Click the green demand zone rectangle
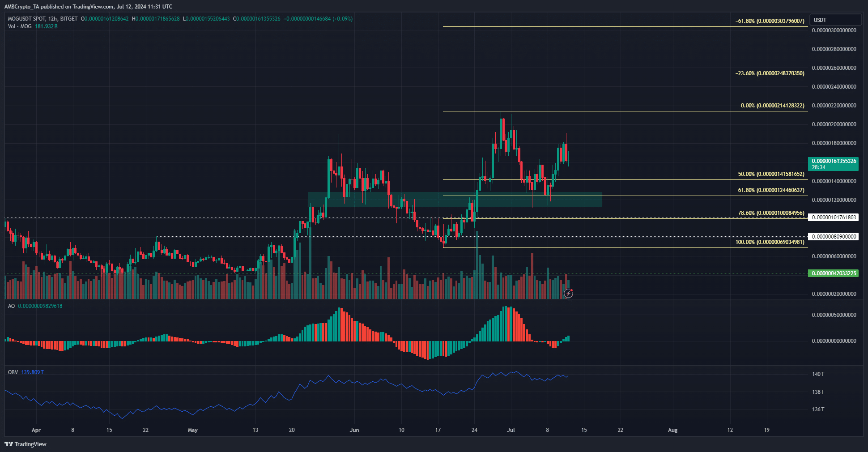 [x=455, y=199]
